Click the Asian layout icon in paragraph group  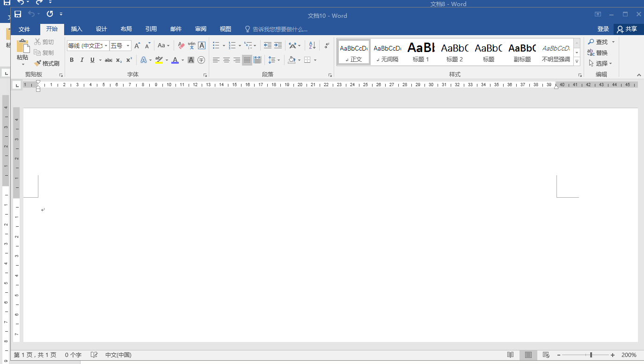293,45
